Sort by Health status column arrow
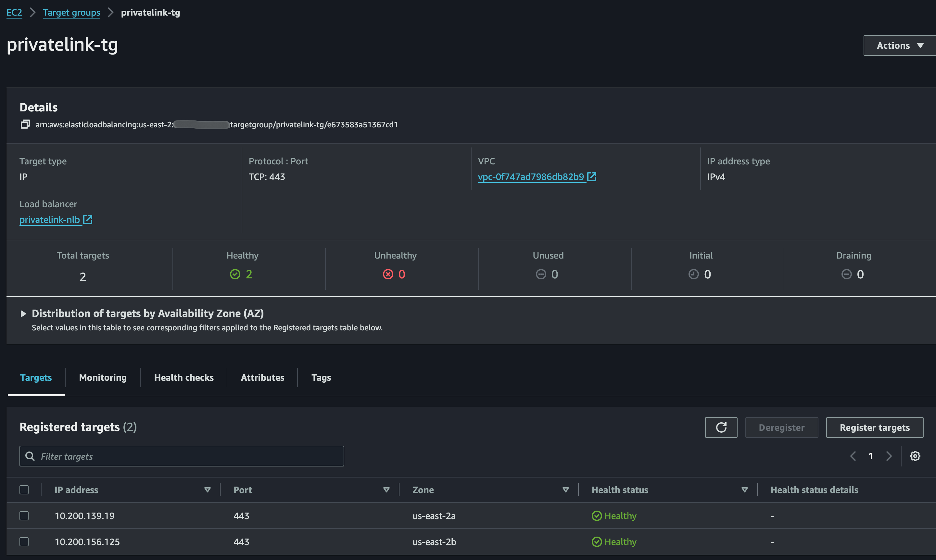Image resolution: width=936 pixels, height=560 pixels. [x=744, y=490]
